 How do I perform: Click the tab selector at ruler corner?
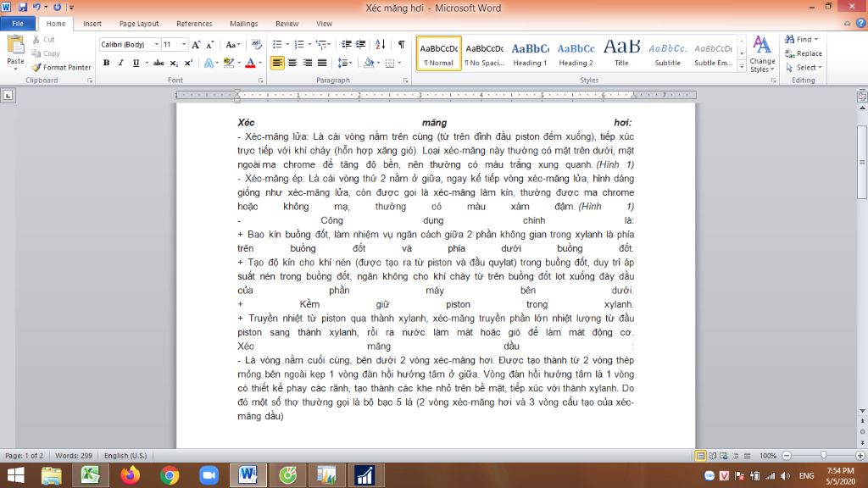click(x=8, y=95)
